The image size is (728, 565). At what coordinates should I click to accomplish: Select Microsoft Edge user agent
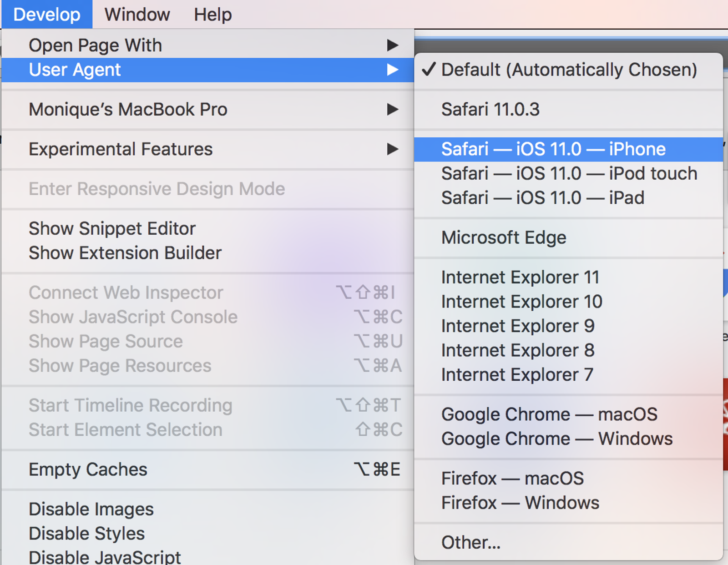click(568, 237)
